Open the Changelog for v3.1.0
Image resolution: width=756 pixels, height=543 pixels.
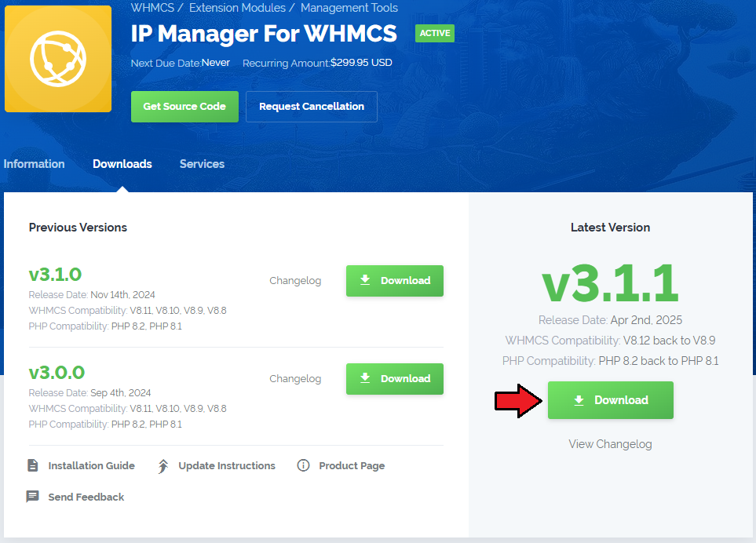[295, 280]
